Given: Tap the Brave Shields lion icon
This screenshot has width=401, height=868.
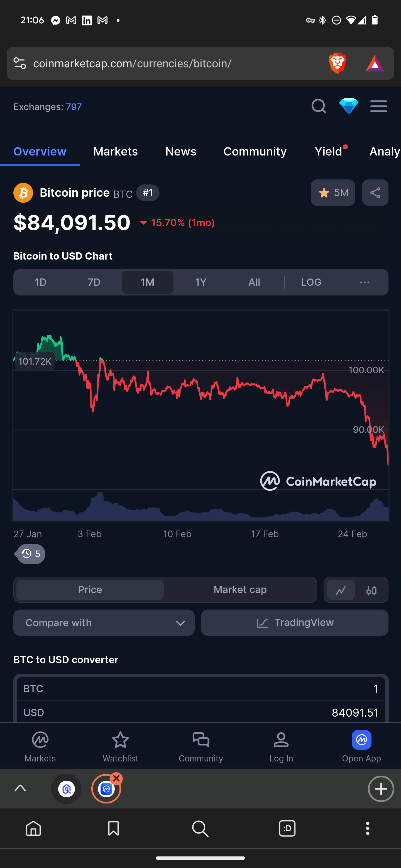Looking at the screenshot, I should coord(337,63).
